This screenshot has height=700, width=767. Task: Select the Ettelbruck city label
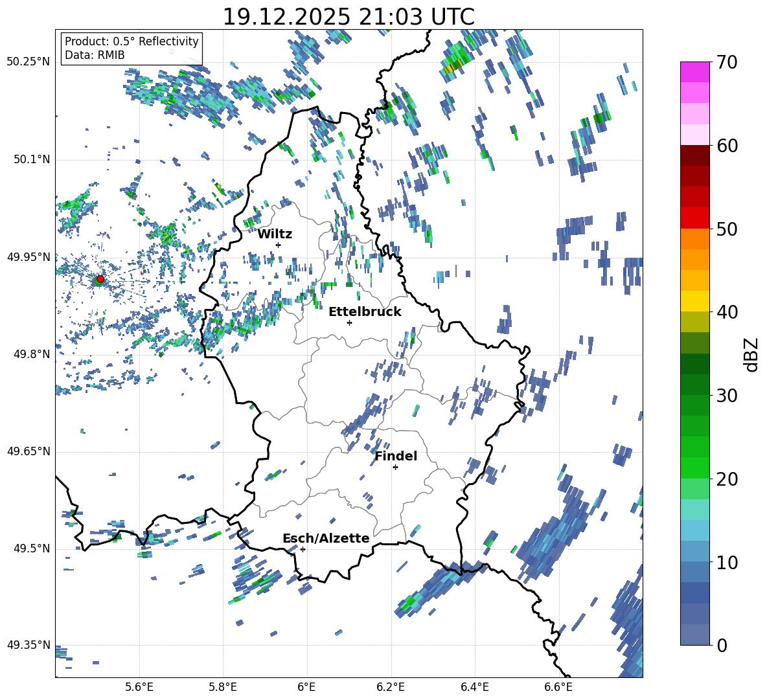click(x=365, y=311)
